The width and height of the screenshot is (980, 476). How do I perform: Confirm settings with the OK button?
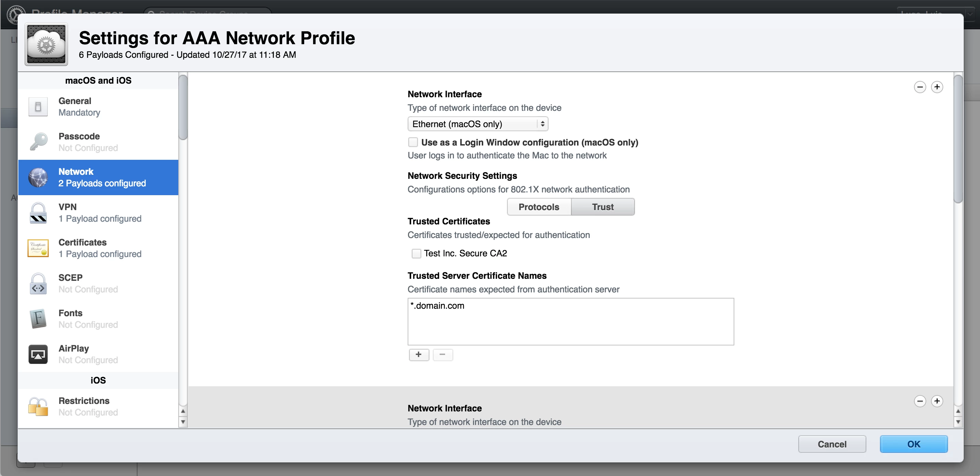click(x=913, y=444)
